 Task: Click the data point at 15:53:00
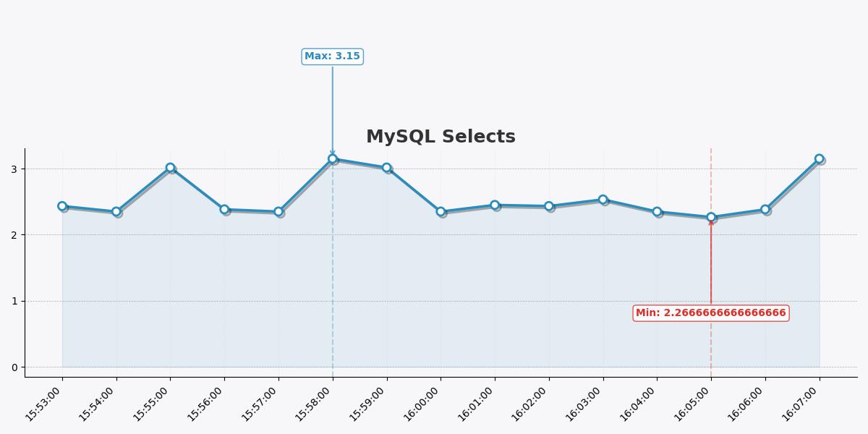click(62, 206)
